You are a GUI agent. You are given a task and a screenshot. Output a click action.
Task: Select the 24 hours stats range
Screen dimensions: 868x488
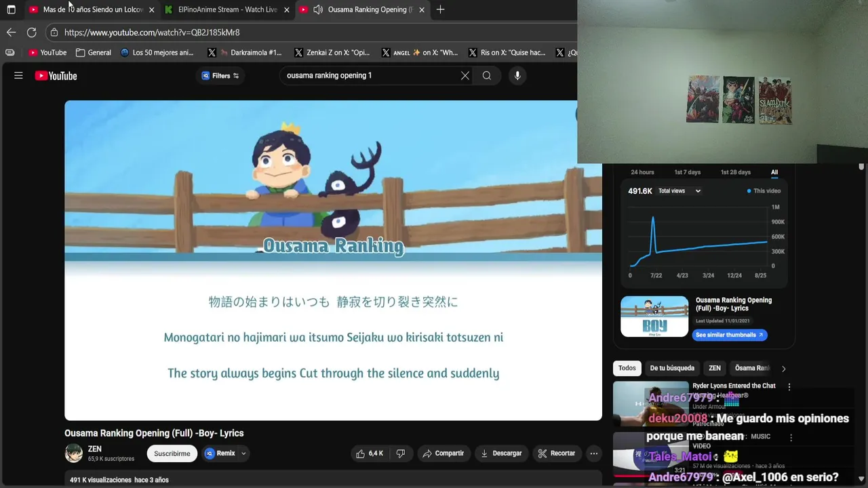[x=642, y=172]
